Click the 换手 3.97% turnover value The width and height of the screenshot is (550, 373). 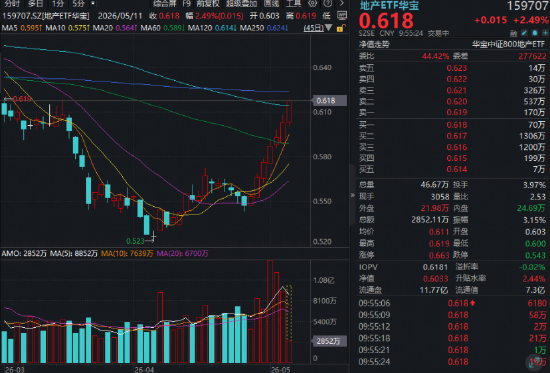click(x=535, y=185)
